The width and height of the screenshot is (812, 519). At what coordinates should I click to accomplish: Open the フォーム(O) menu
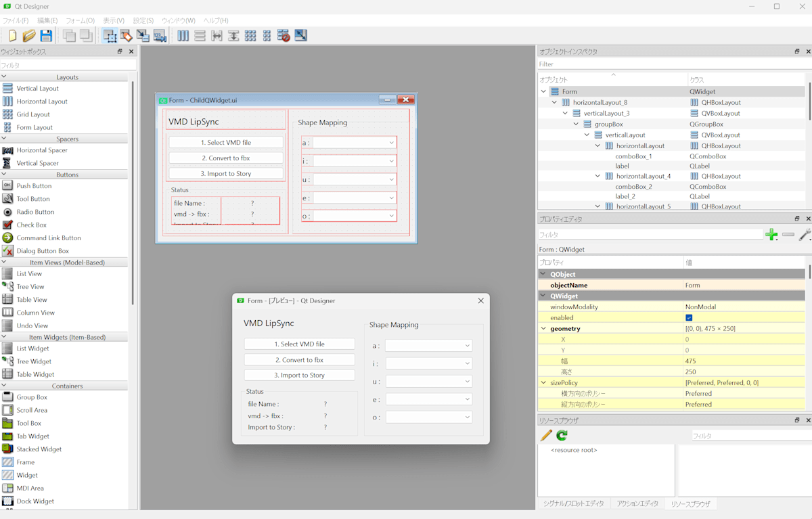pos(80,21)
